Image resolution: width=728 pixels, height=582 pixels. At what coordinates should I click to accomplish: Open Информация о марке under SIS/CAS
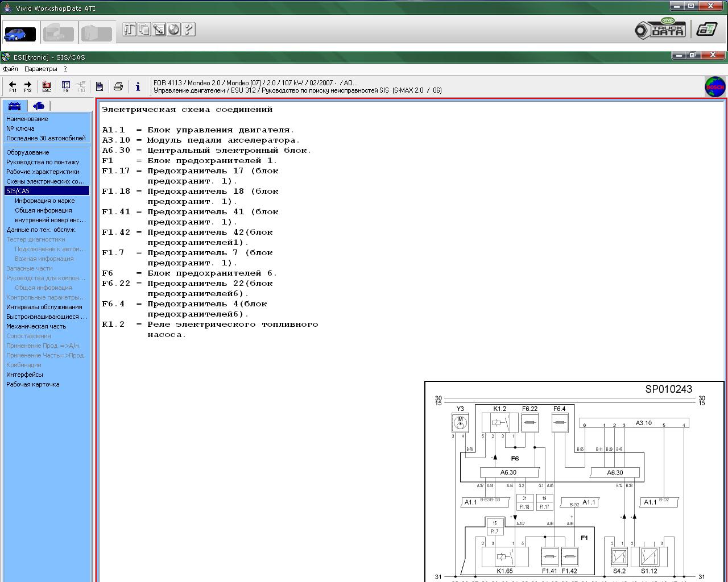coord(44,201)
